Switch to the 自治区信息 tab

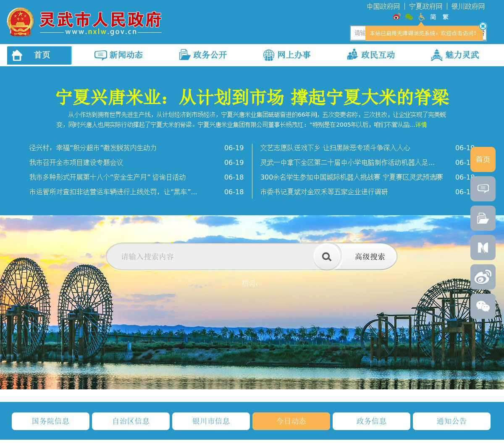[131, 421]
